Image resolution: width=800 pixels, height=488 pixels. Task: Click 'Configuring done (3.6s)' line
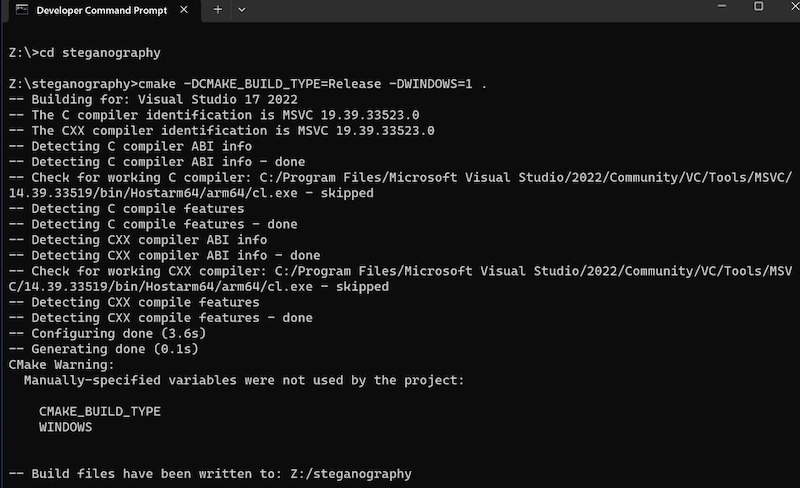click(x=108, y=333)
